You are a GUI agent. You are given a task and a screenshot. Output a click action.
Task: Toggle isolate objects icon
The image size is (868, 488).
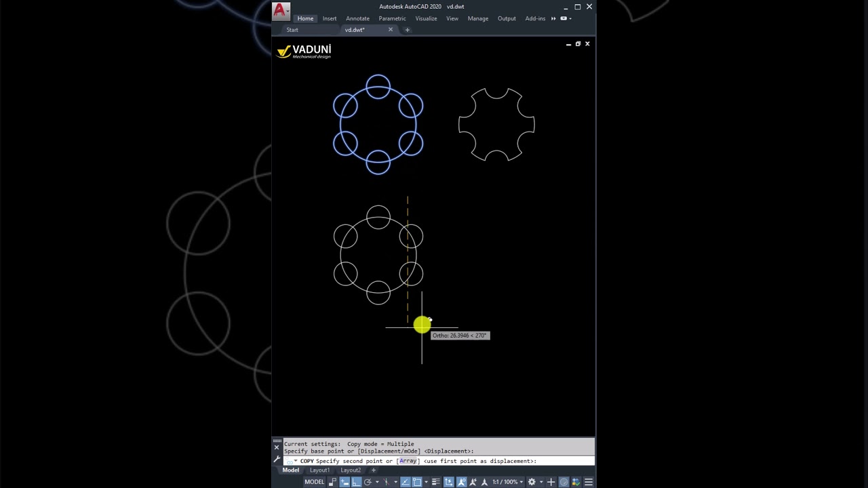pos(564,482)
